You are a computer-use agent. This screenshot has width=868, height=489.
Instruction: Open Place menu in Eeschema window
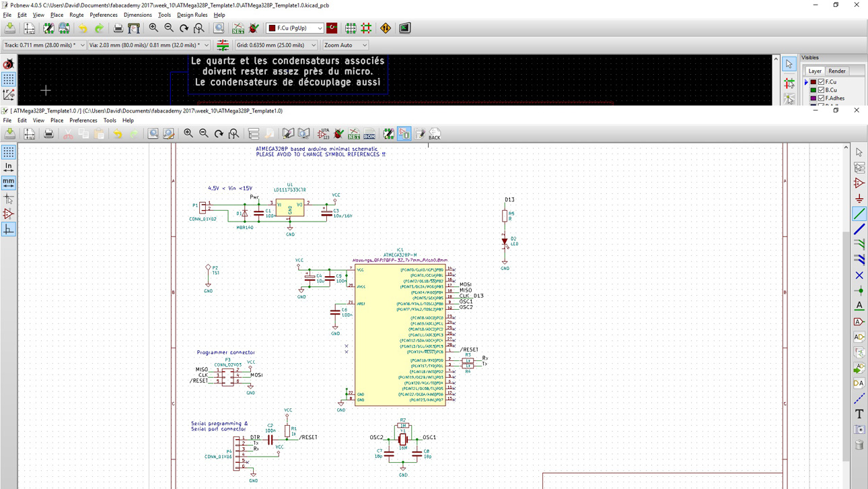57,121
